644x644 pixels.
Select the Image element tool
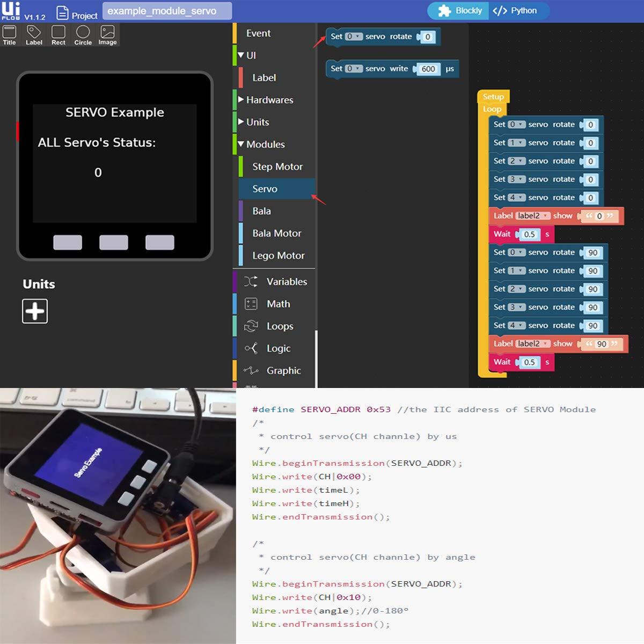(x=107, y=35)
